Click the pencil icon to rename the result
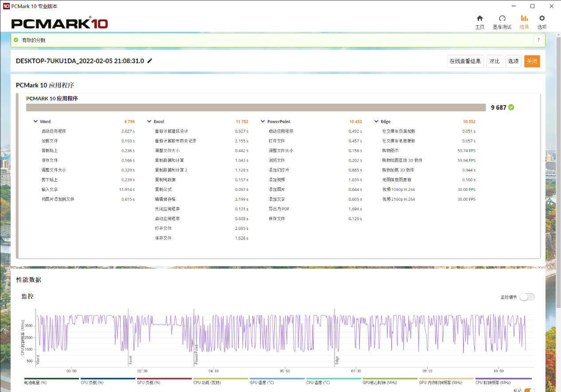561x392 pixels. (150, 61)
